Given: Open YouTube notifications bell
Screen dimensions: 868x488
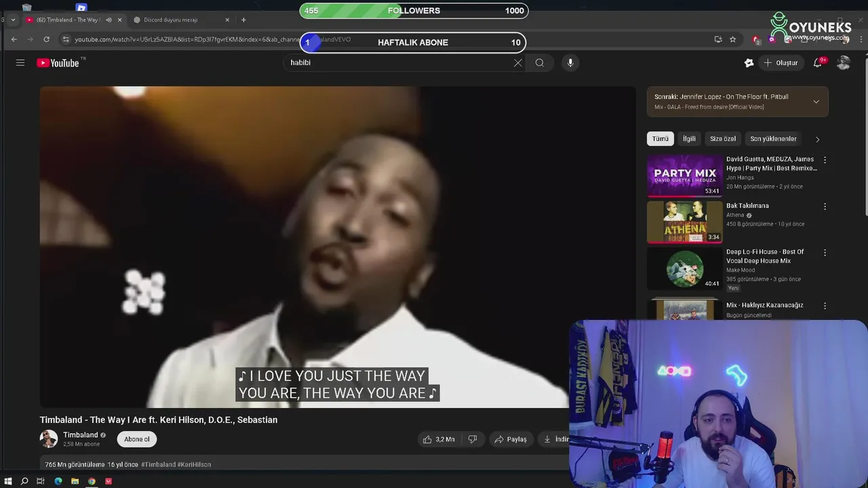Looking at the screenshot, I should tap(818, 62).
